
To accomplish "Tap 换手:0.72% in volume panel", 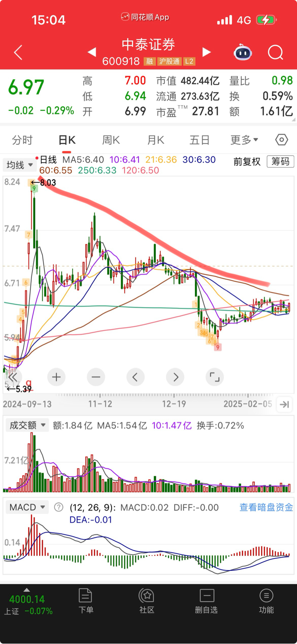I will 220,426.
